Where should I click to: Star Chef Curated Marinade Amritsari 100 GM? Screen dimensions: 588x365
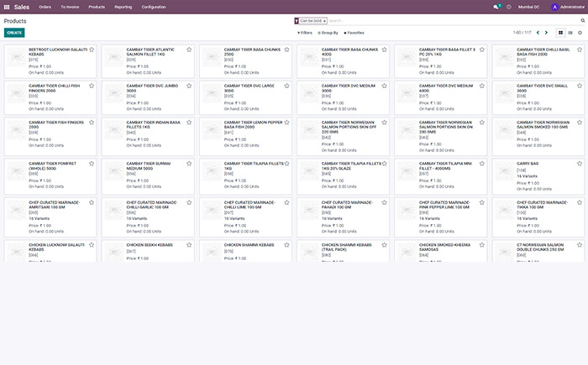(92, 202)
